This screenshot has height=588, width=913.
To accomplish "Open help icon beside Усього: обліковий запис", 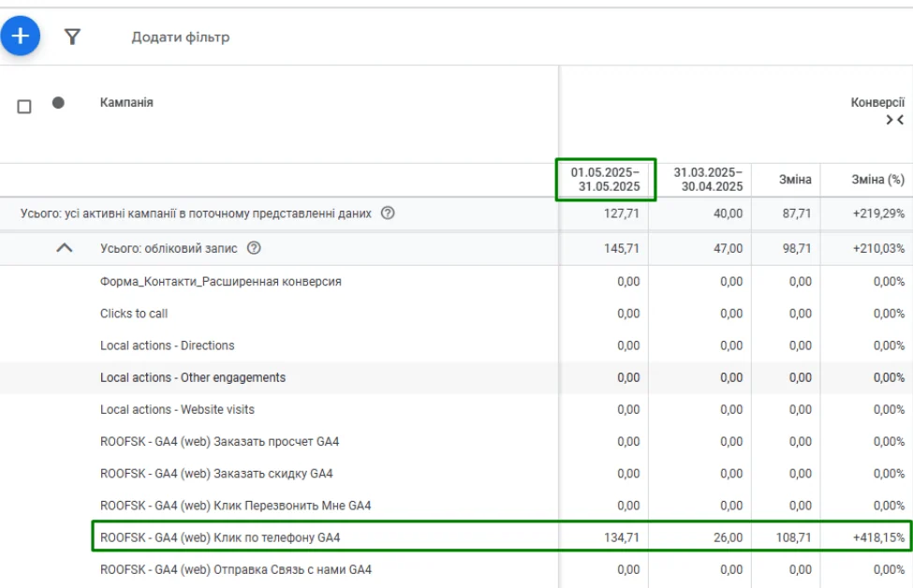I will (x=254, y=248).
